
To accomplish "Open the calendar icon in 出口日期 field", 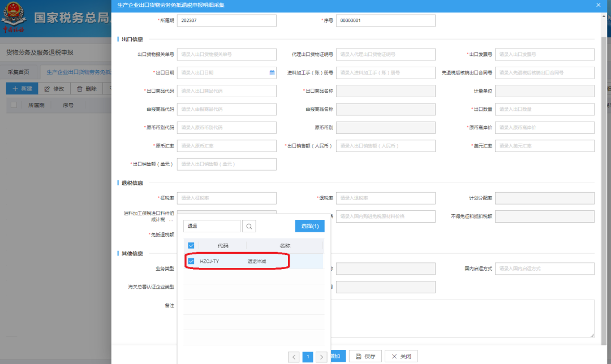I will pos(272,73).
